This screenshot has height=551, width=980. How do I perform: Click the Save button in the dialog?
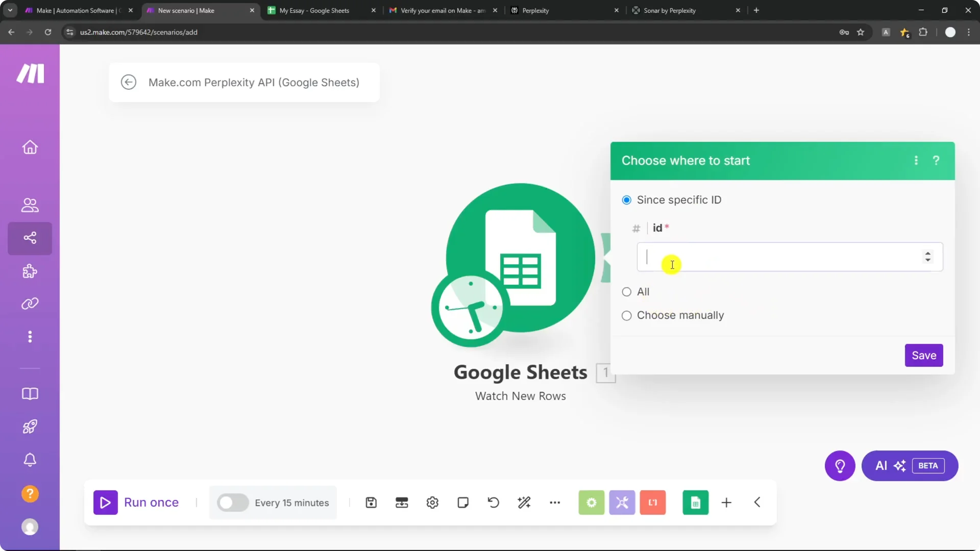point(924,355)
